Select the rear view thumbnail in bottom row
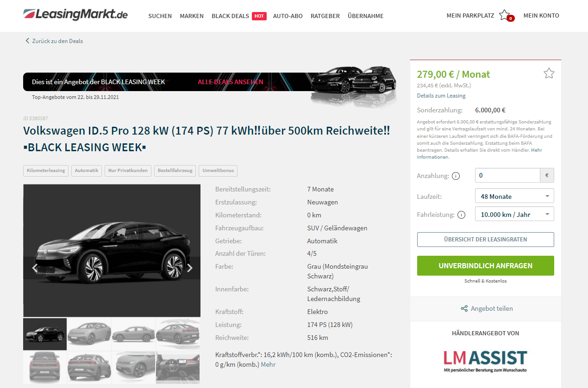This screenshot has height=388, width=588. pyautogui.click(x=45, y=367)
